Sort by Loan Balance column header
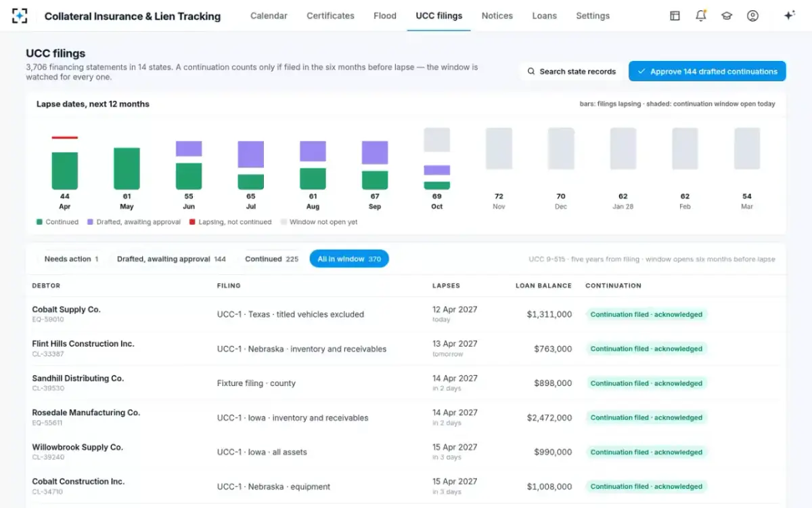The height and width of the screenshot is (508, 812). (x=543, y=286)
